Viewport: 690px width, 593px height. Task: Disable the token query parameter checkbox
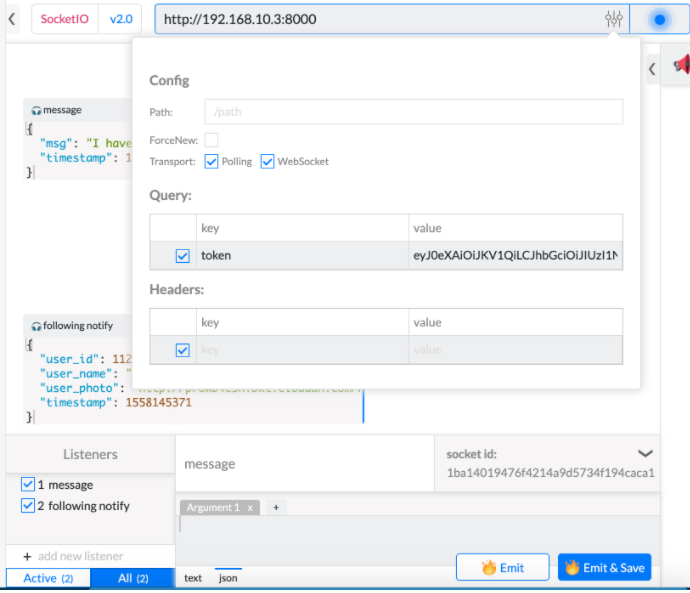coord(182,256)
